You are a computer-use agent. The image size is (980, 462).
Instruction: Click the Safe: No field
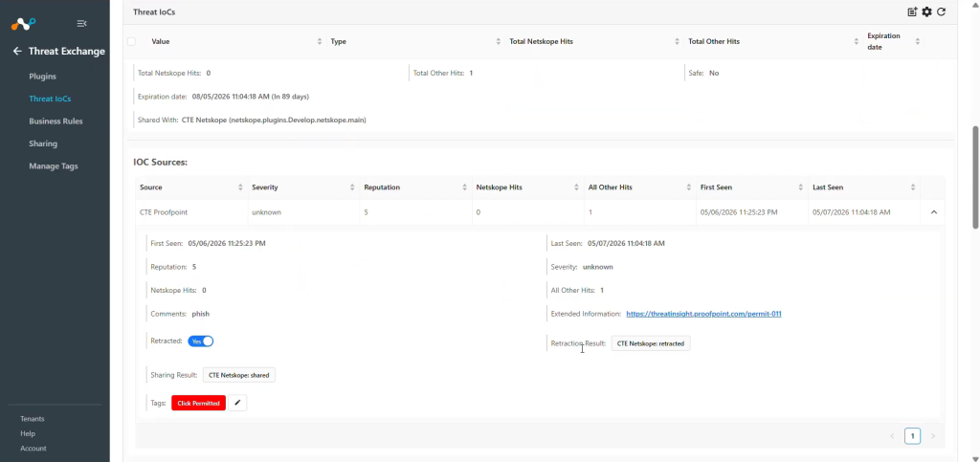click(x=703, y=73)
